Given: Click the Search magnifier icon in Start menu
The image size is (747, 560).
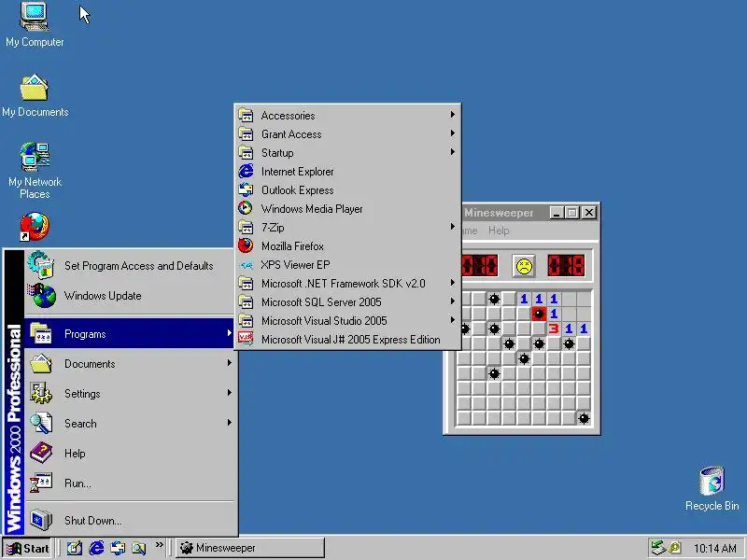Looking at the screenshot, I should point(41,423).
